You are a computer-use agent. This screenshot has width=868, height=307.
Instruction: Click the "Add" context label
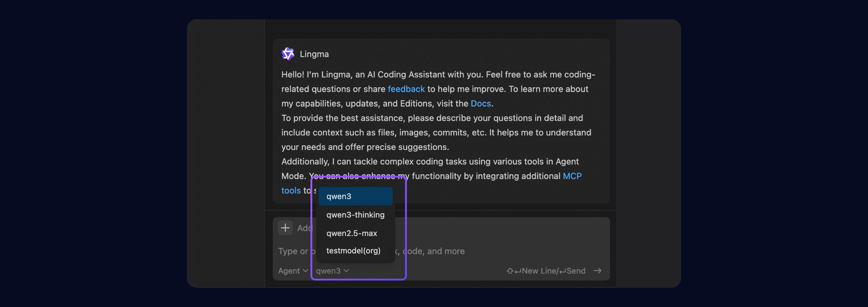304,228
